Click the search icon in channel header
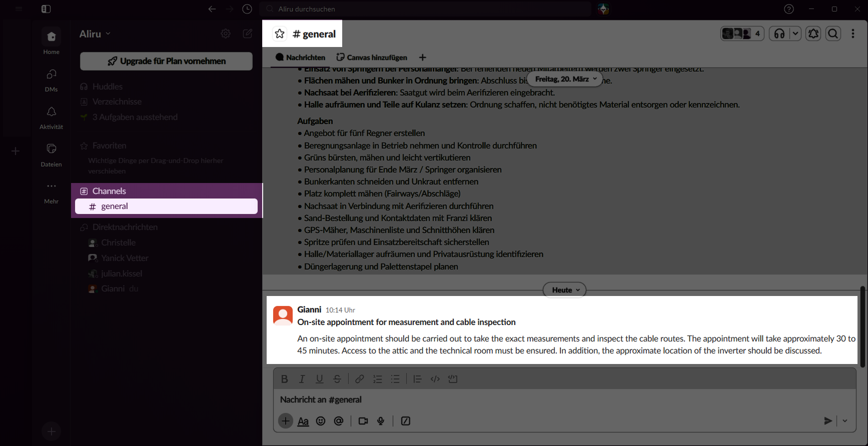 click(833, 33)
